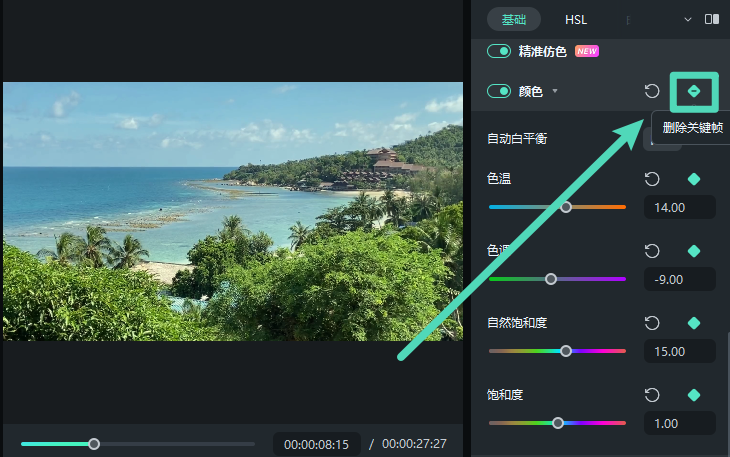This screenshot has height=457, width=730.
Task: Adjust the 色温 slider
Action: coord(557,207)
